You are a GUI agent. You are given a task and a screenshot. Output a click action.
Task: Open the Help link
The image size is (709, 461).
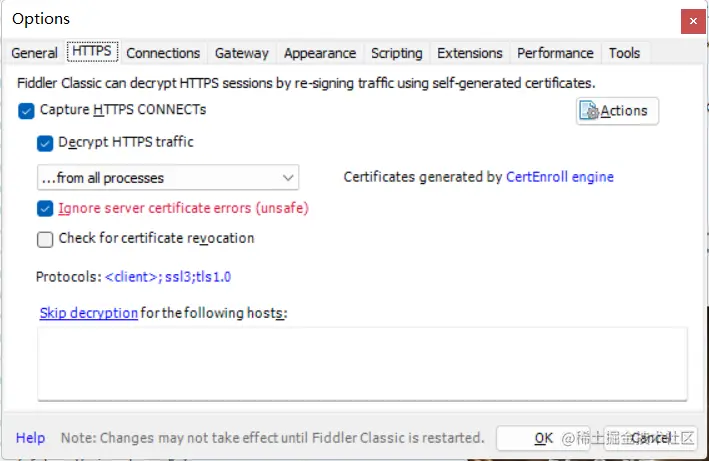coord(30,437)
